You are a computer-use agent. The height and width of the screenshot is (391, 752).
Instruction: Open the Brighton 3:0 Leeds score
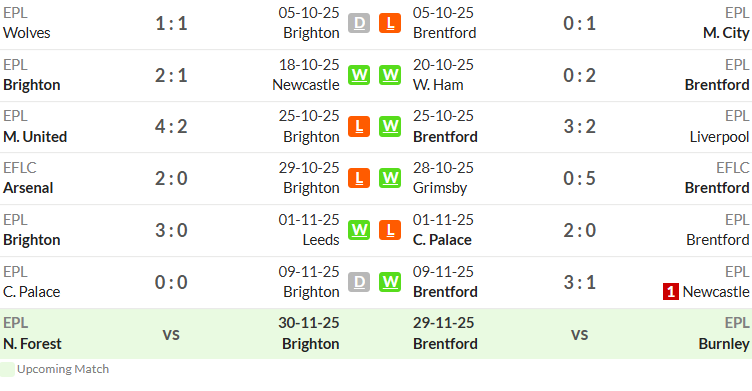click(x=171, y=230)
